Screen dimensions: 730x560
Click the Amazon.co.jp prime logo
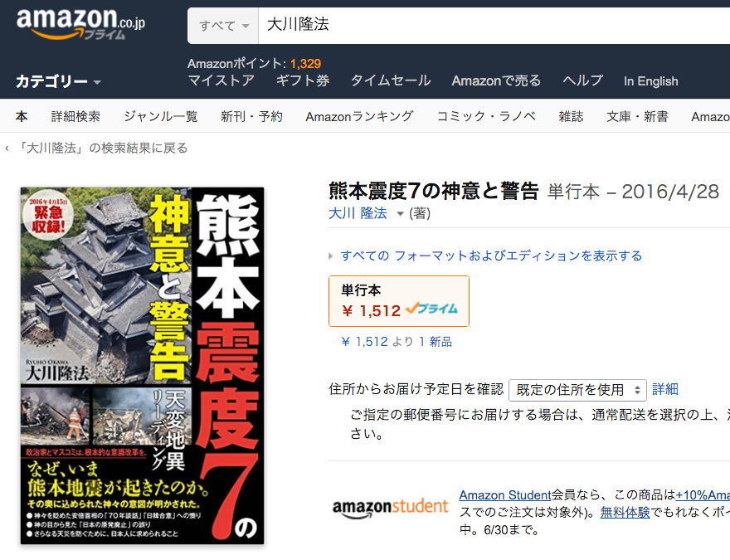click(x=81, y=24)
